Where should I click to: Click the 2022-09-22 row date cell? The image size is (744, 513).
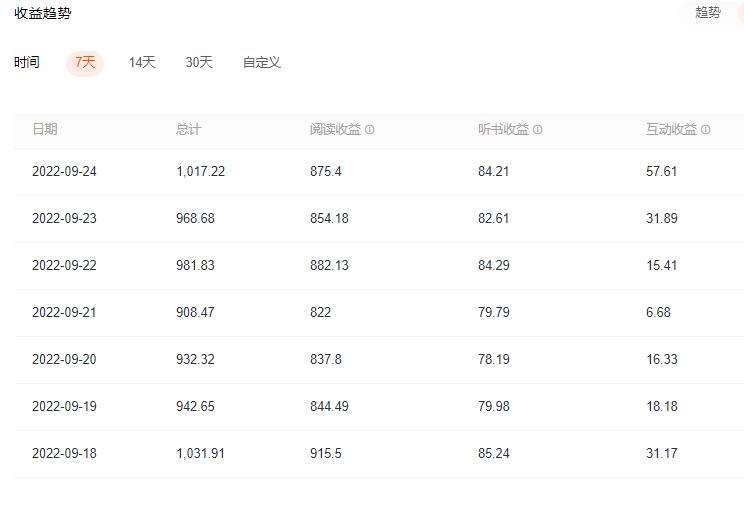(64, 266)
